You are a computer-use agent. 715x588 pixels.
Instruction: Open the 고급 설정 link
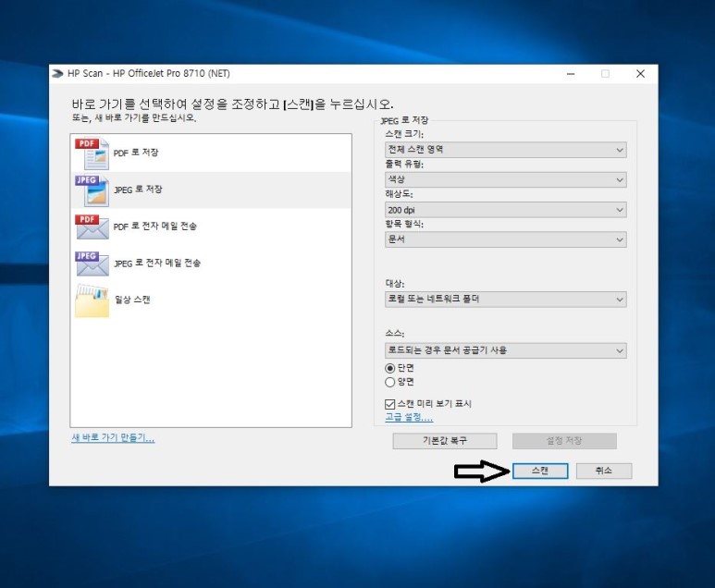409,417
